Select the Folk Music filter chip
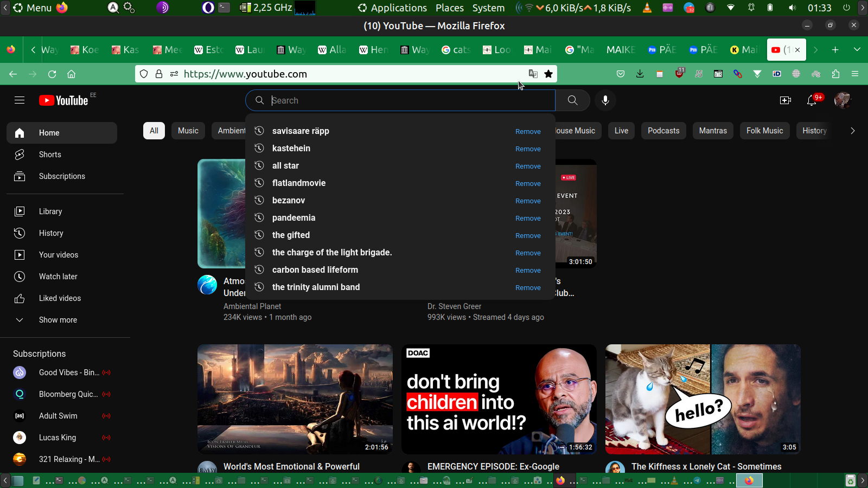Image resolution: width=868 pixels, height=488 pixels. (x=765, y=131)
